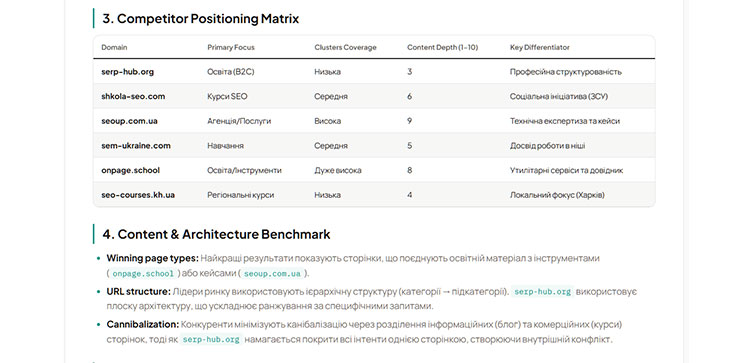Select shkola-seo.com domain cell
Viewport: 752px width, 363px height.
click(x=133, y=96)
